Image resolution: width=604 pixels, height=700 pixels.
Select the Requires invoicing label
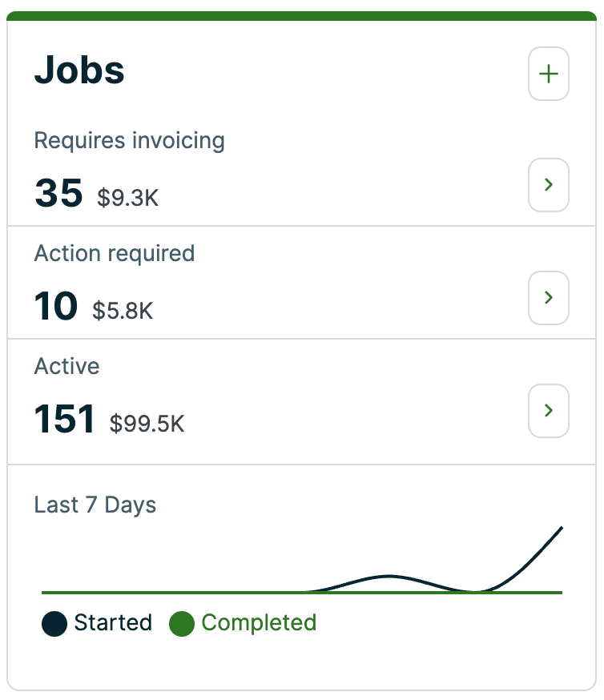[129, 141]
